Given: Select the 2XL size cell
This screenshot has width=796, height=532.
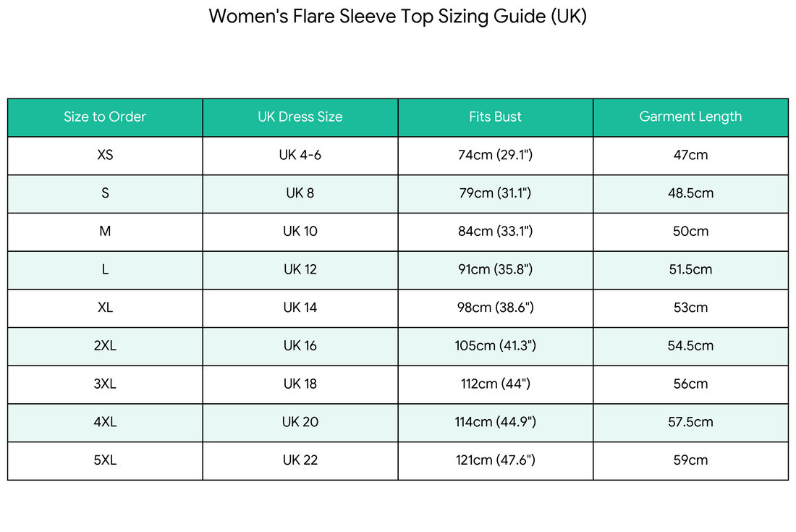Looking at the screenshot, I should tap(105, 346).
